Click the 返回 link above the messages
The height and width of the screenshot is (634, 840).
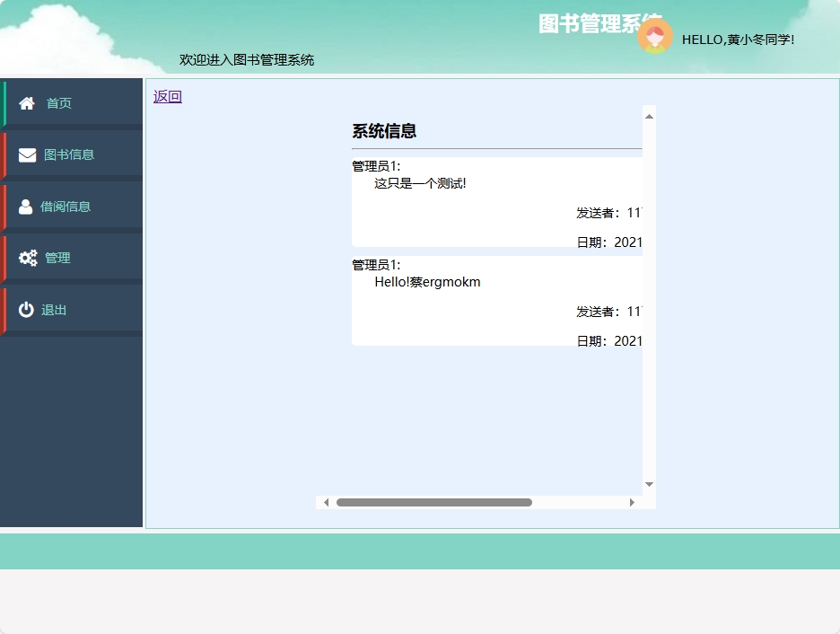pos(167,95)
